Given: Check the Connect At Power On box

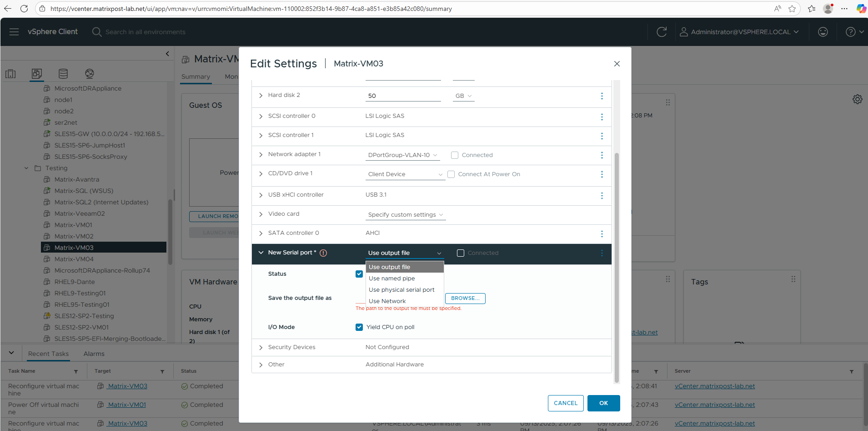Looking at the screenshot, I should [451, 174].
